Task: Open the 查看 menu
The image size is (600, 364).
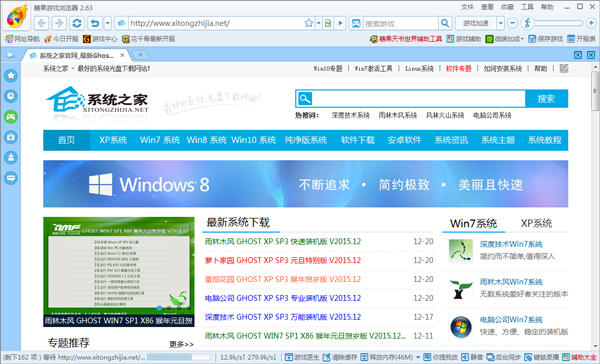Action: point(487,7)
